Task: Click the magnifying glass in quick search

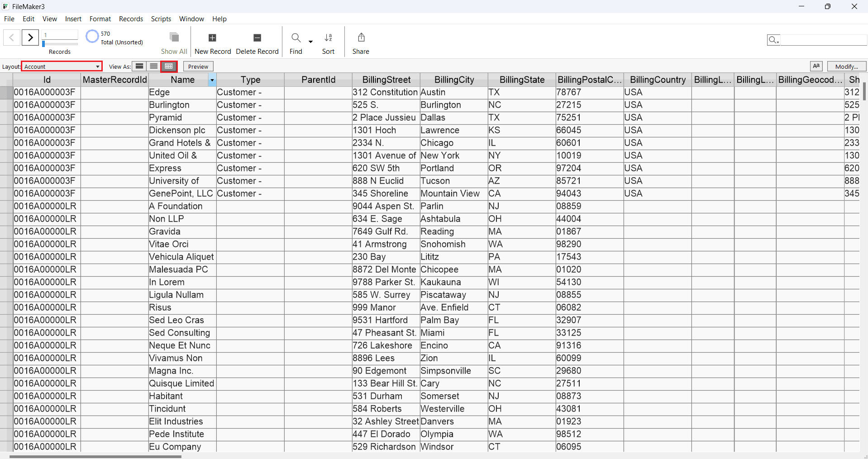Action: tap(773, 40)
